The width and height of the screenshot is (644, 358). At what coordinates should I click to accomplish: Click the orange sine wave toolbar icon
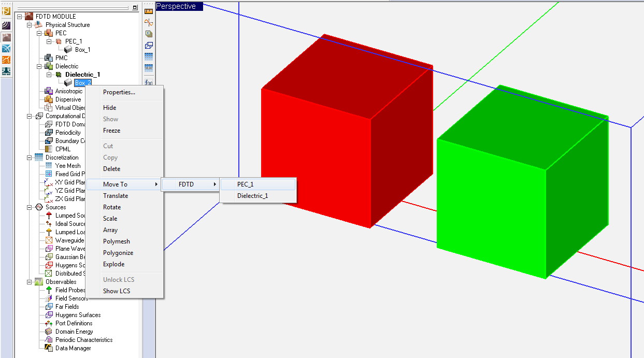149,23
